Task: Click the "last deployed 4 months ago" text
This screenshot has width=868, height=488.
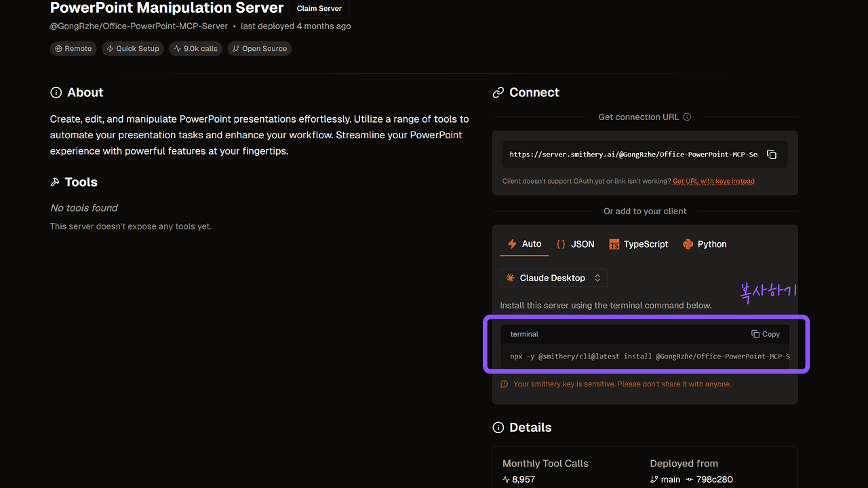Action: [x=296, y=26]
